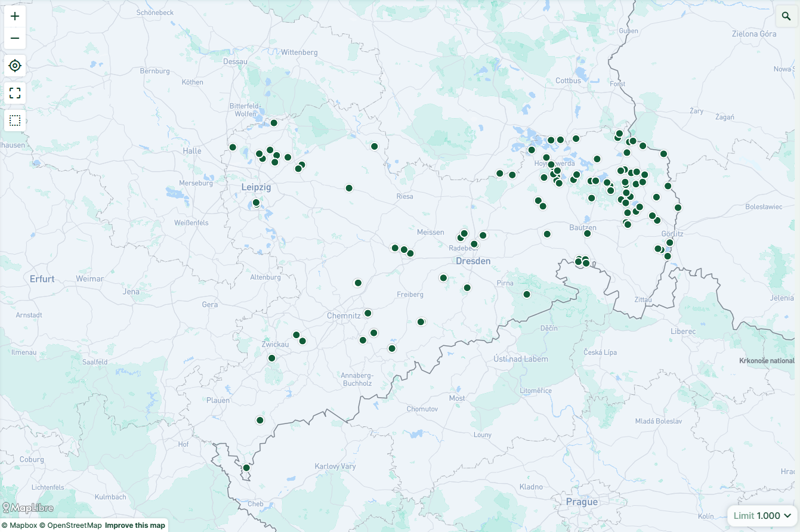800x532 pixels.
Task: Select the marker southeast of Plauen
Action: tap(260, 420)
